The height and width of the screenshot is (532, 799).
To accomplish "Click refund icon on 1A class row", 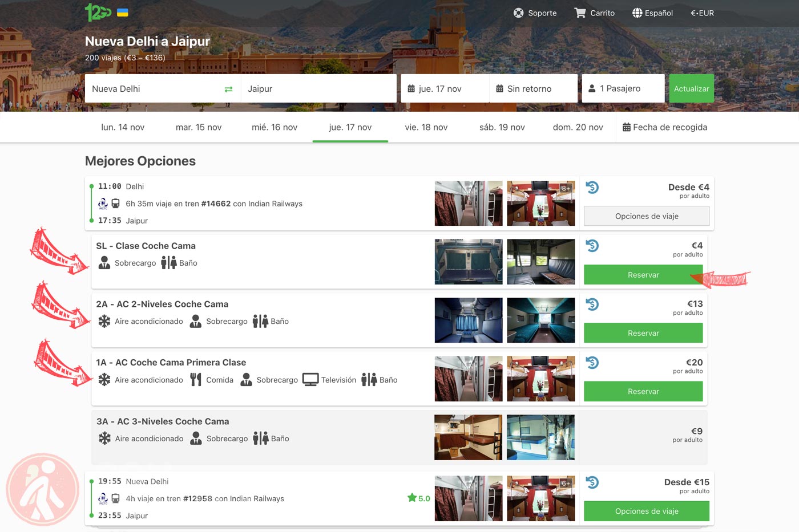I will 592,363.
